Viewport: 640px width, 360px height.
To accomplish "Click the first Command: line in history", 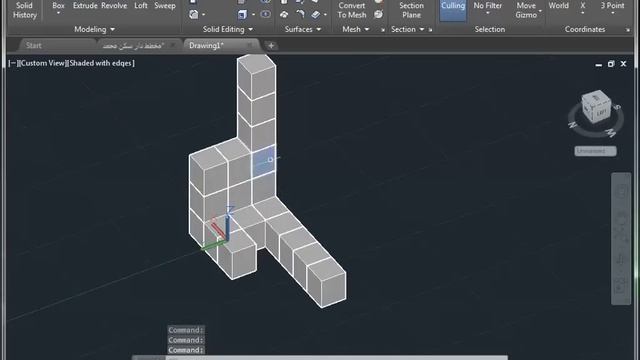I will click(186, 330).
